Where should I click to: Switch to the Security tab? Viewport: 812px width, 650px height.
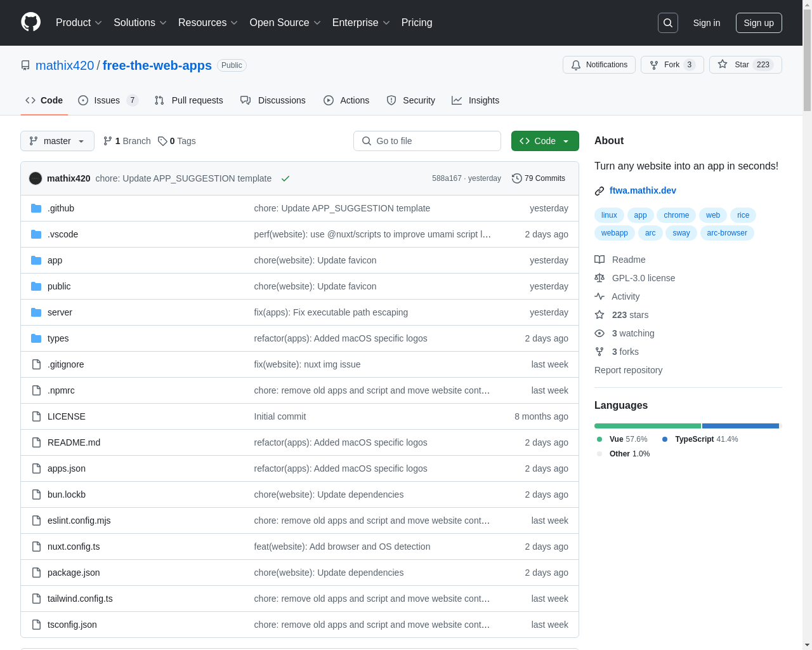click(x=411, y=100)
